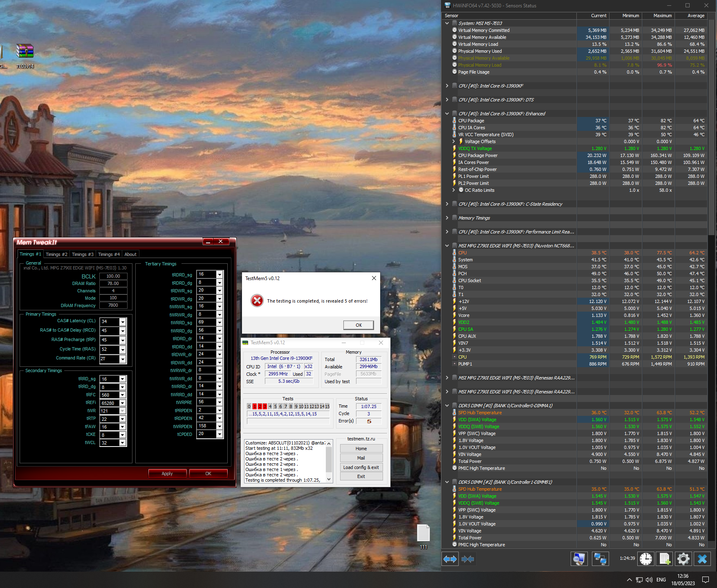This screenshot has height=588, width=717.
Task: Click HWiNFO expand columns arrows icon
Action: [450, 559]
